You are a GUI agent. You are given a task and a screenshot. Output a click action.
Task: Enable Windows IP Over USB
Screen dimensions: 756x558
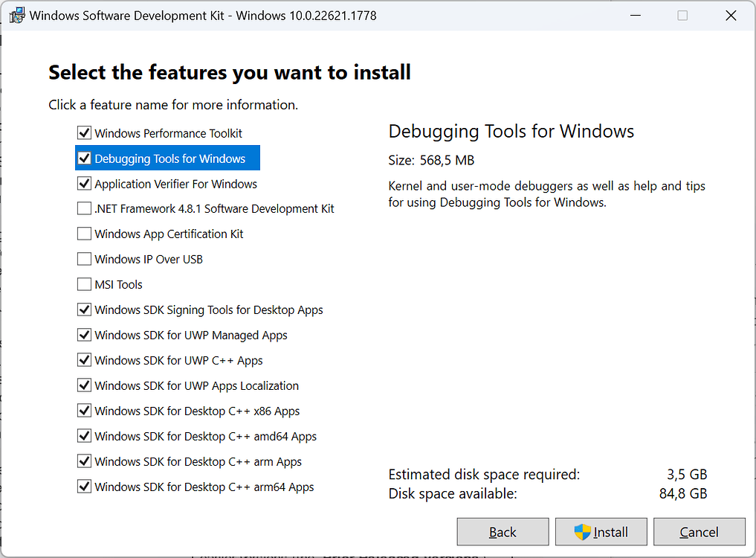84,259
